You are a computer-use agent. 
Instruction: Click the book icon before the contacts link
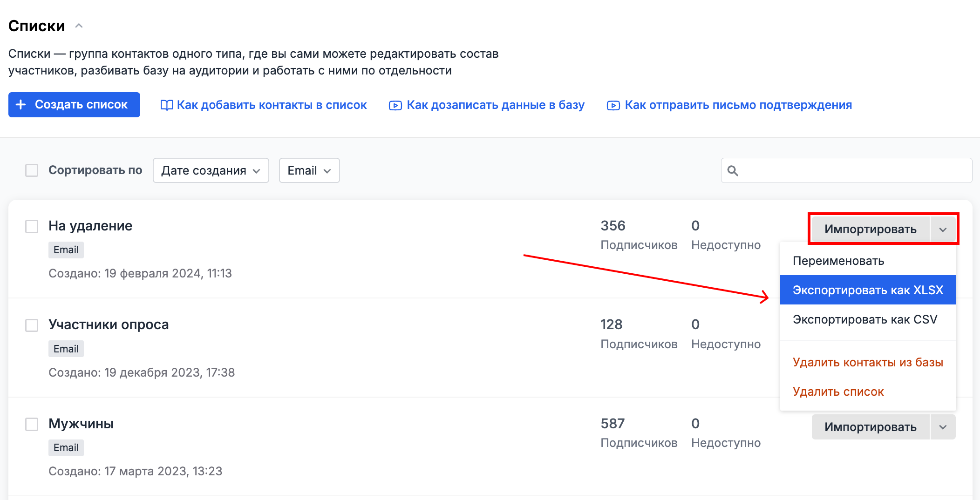[167, 105]
